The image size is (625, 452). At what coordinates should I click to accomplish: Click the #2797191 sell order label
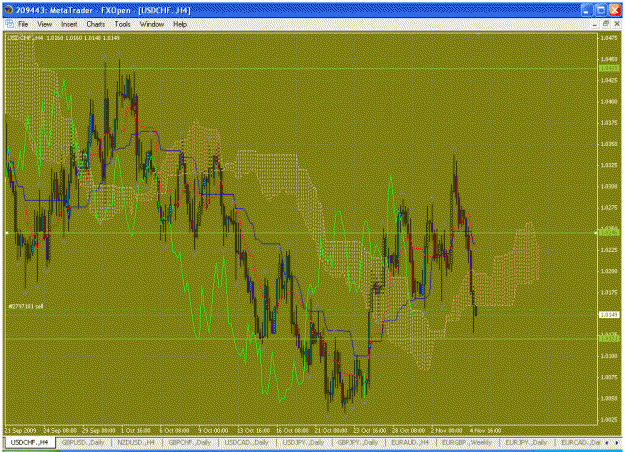26,307
